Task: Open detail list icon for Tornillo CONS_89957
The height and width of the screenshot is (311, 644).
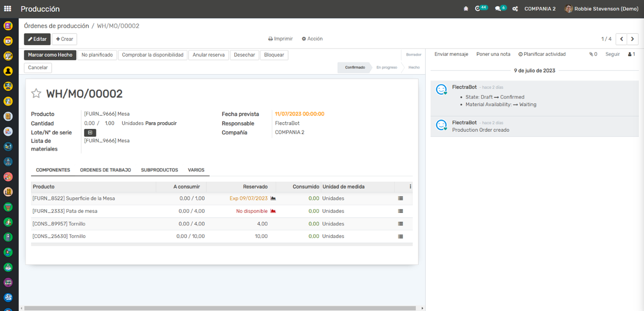Action: click(400, 224)
